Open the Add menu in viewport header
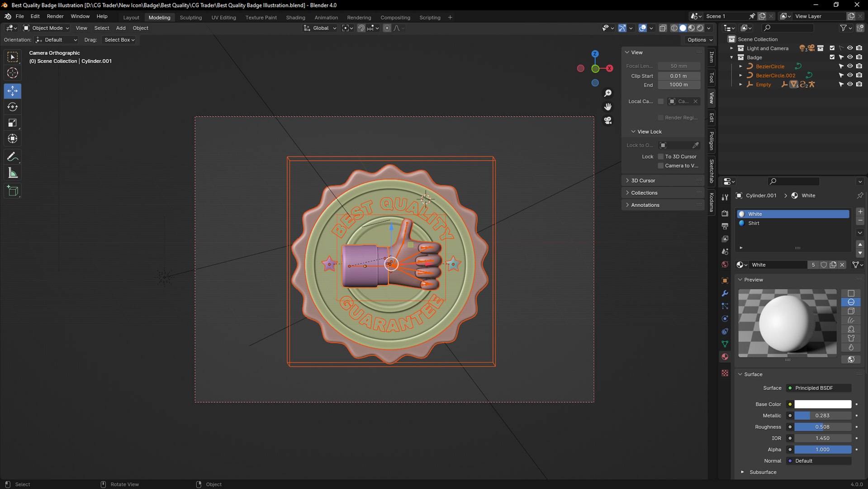The width and height of the screenshot is (868, 489). [x=121, y=28]
